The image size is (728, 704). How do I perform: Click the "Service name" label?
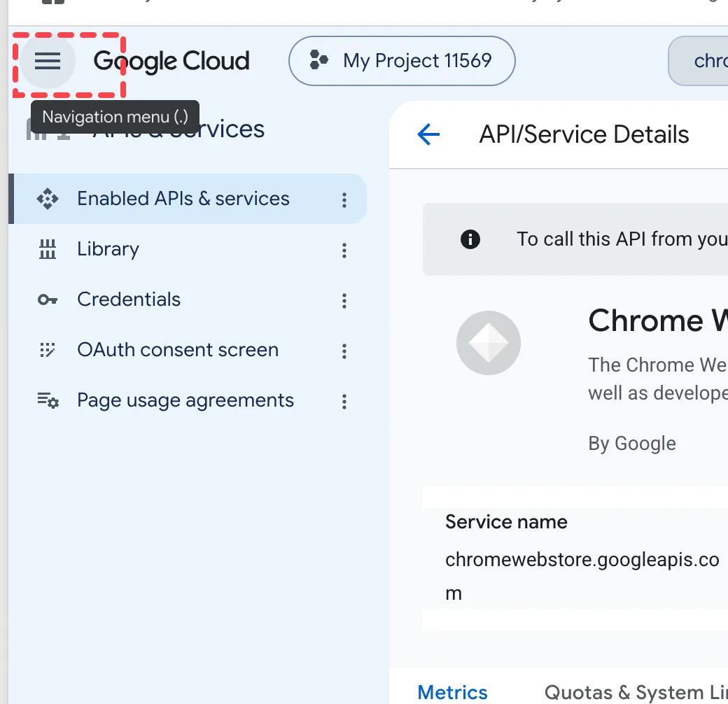pyautogui.click(x=506, y=522)
